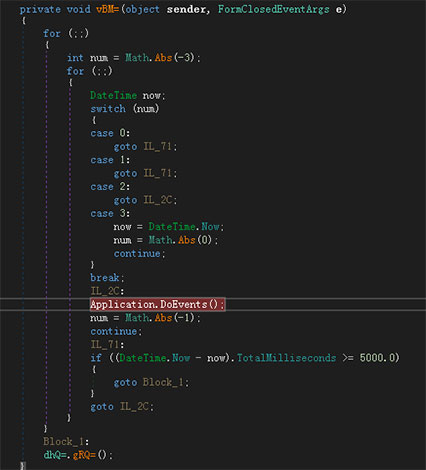Click 'goto IL_71;' under case 1

145,173
